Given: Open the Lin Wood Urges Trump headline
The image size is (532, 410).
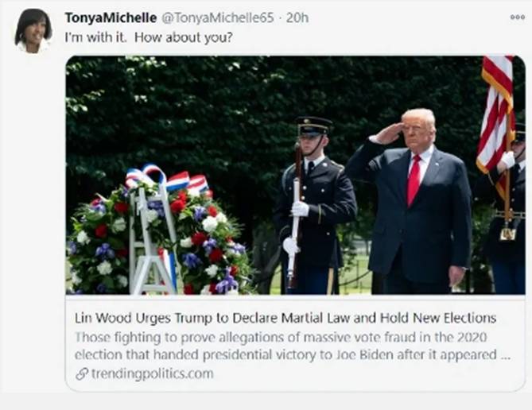Looking at the screenshot, I should click(285, 318).
